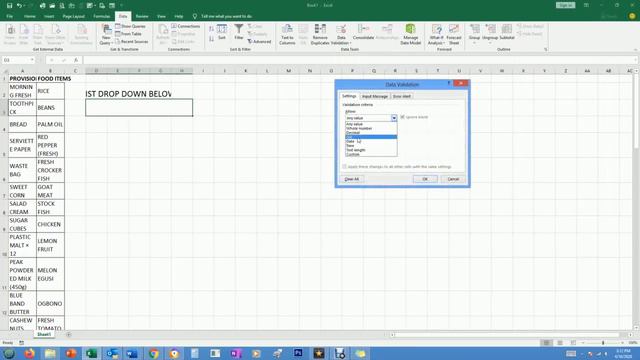Toggle Ignore blank checkbox
The image size is (640, 360).
[402, 117]
